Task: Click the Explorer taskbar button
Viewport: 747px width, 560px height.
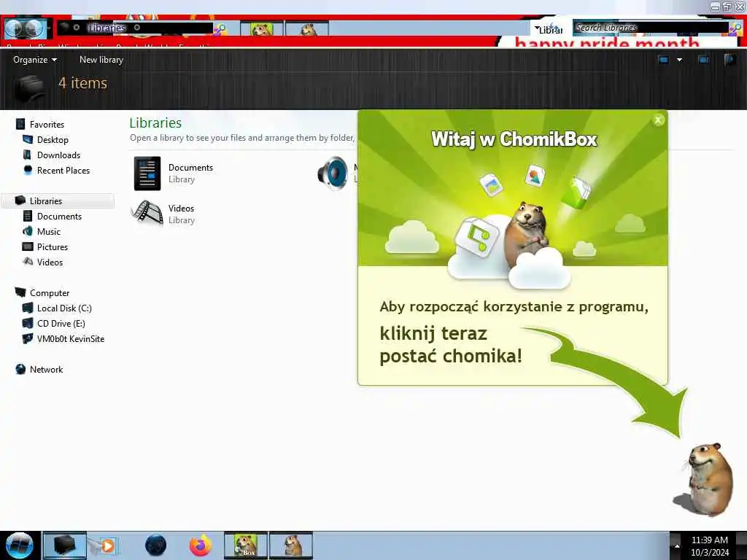Action: pos(64,545)
